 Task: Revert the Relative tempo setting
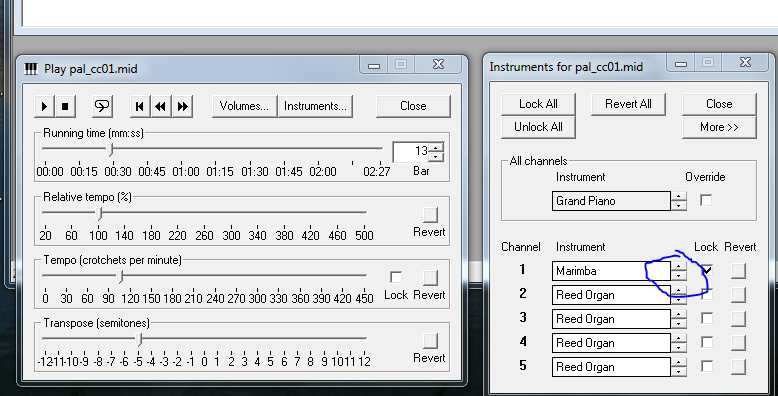coord(430,214)
